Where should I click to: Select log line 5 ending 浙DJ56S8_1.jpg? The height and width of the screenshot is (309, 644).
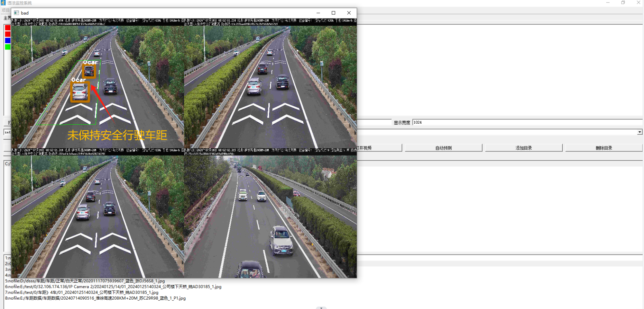85,281
